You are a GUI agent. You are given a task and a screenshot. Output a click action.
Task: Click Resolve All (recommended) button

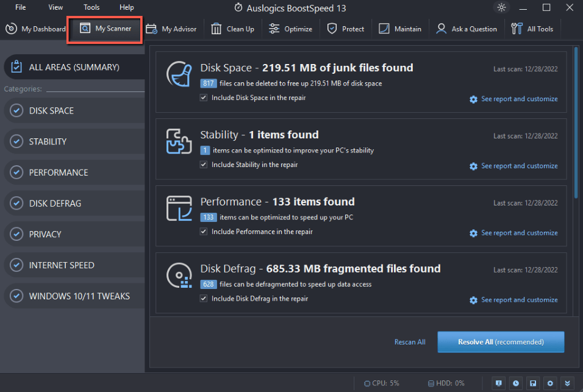(x=501, y=342)
